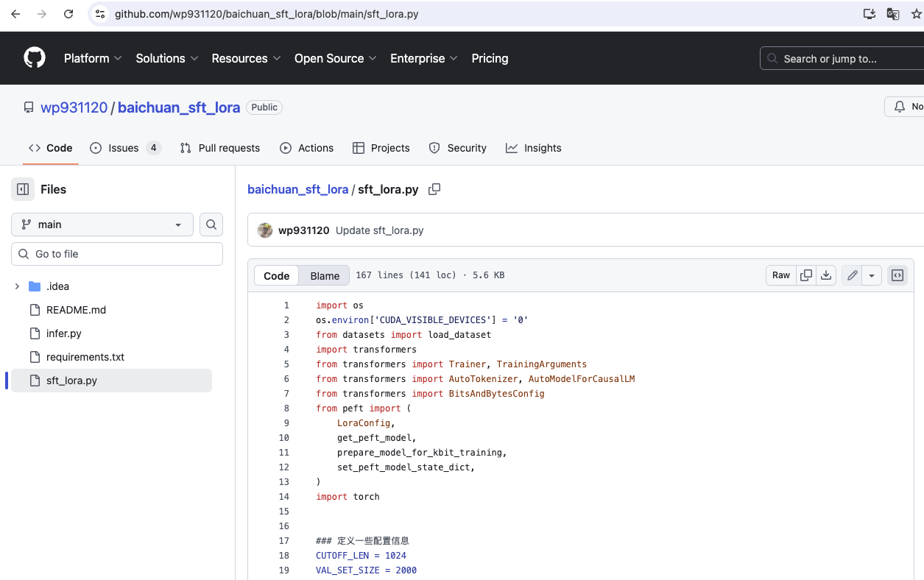Click the repository icon beside wp931120
This screenshot has height=580, width=924.
(29, 107)
